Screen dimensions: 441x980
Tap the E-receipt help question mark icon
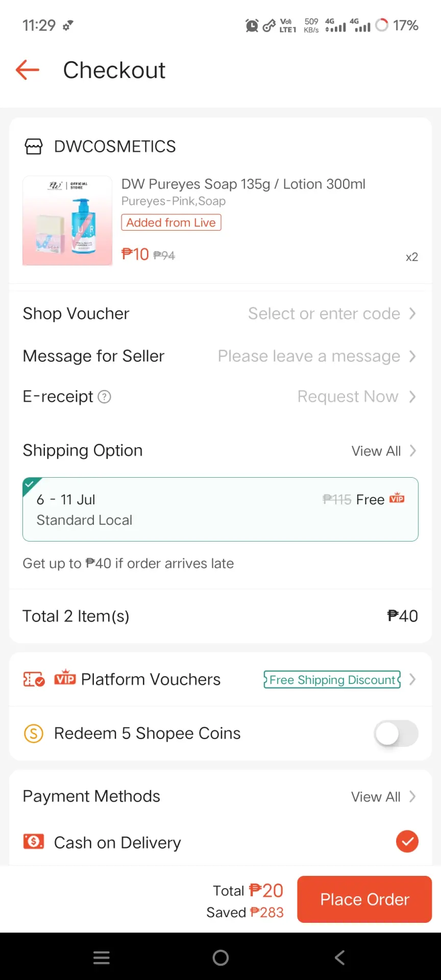104,397
